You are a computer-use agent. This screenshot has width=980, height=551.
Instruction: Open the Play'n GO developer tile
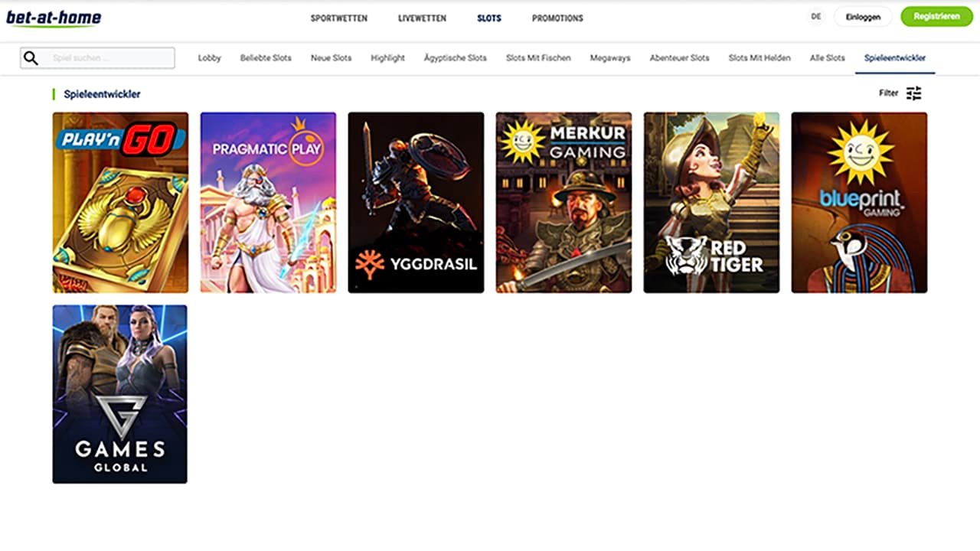click(119, 202)
